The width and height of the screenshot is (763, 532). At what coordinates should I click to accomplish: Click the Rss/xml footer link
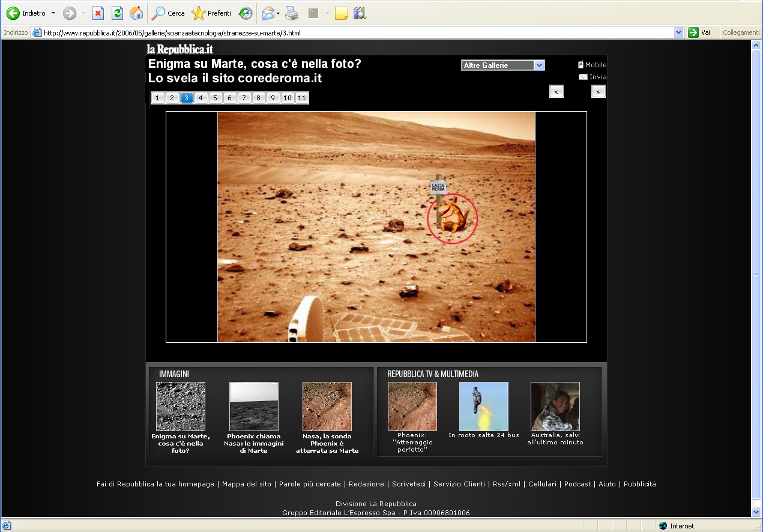point(507,484)
